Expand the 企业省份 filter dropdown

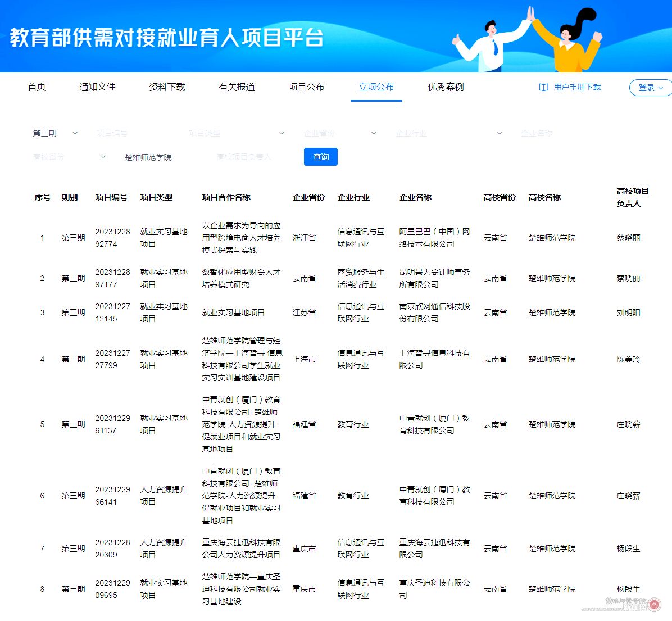pyautogui.click(x=339, y=133)
